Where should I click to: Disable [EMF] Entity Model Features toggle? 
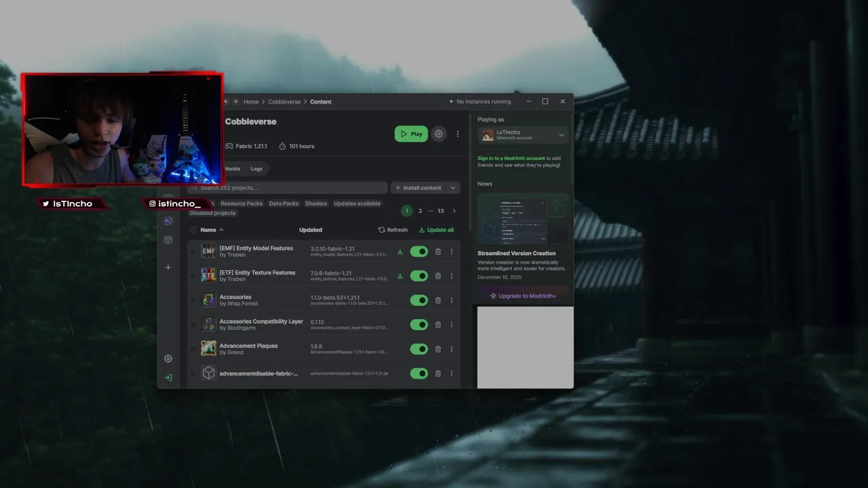click(419, 251)
